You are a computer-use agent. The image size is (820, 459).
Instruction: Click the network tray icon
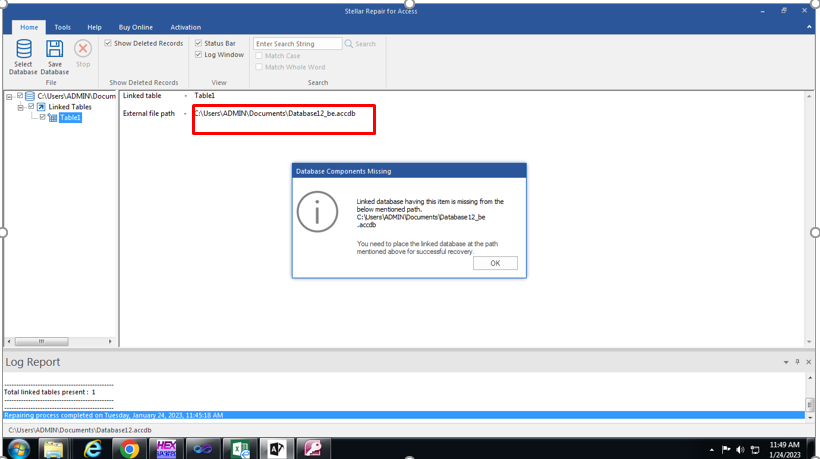(x=755, y=450)
